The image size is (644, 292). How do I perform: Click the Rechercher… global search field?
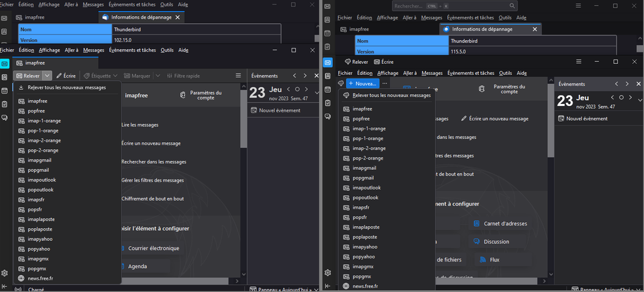coord(413,6)
